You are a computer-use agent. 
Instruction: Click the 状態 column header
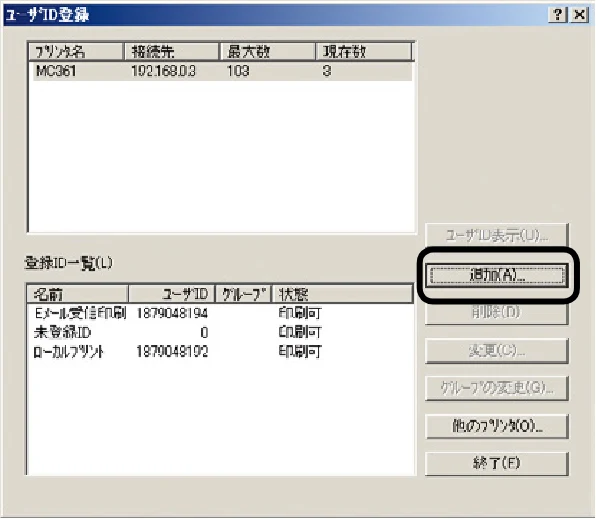click(342, 294)
